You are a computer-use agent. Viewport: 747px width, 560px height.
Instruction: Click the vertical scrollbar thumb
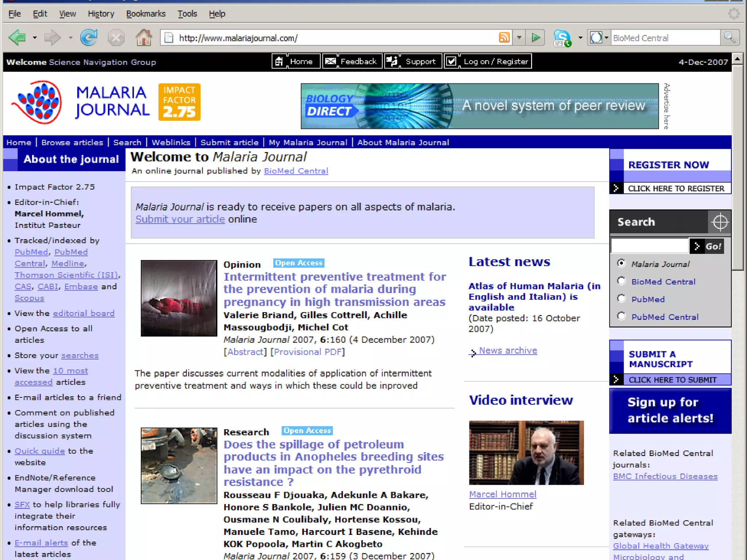point(738,168)
